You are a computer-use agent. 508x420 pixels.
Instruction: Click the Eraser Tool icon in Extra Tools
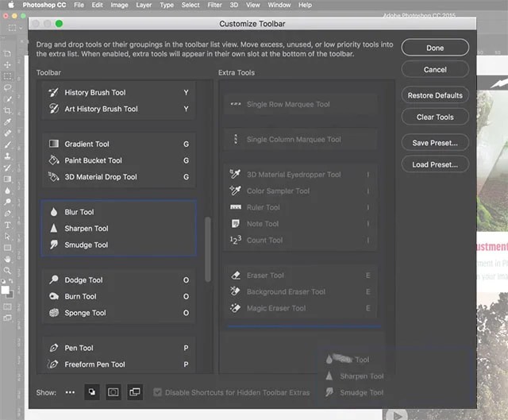click(236, 276)
